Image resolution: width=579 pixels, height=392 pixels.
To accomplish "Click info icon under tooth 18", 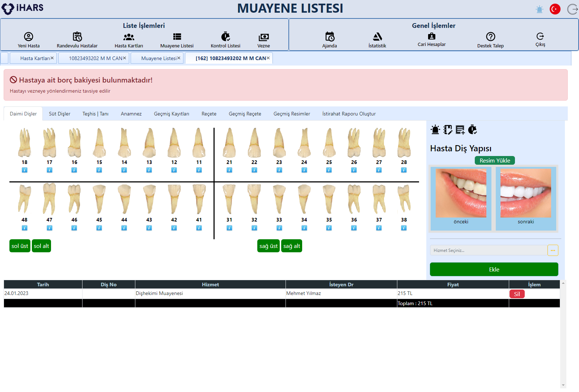I will [25, 170].
